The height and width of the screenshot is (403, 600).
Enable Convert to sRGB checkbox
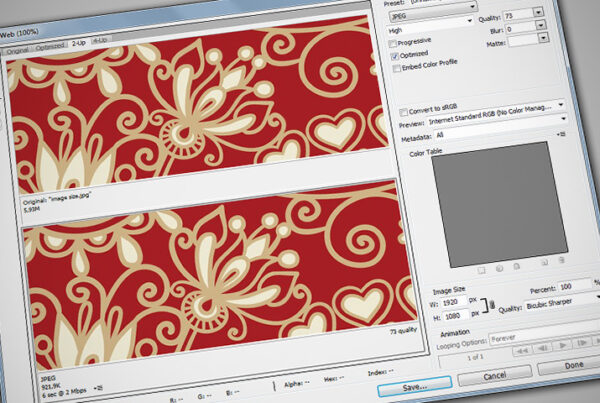pos(403,112)
